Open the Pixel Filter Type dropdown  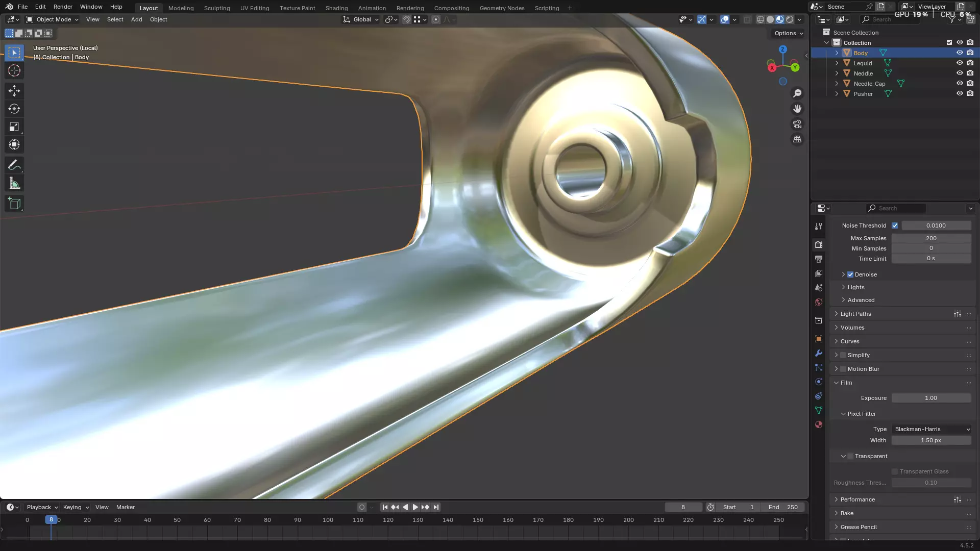click(932, 429)
